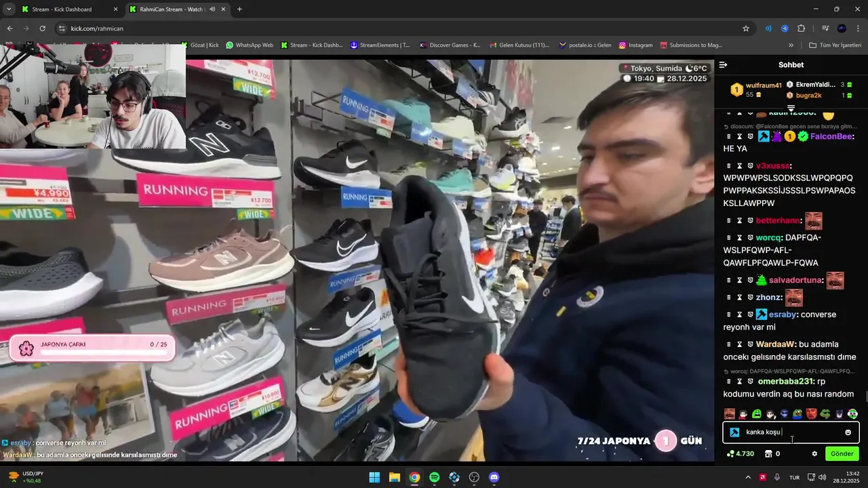This screenshot has height=488, width=868.
Task: Click betterhann username in chat
Action: 778,220
